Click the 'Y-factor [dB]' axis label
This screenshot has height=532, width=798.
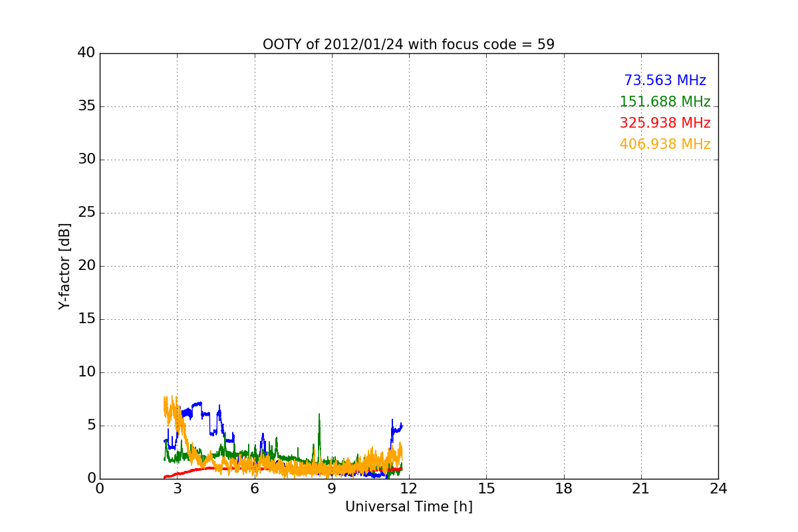click(x=65, y=266)
